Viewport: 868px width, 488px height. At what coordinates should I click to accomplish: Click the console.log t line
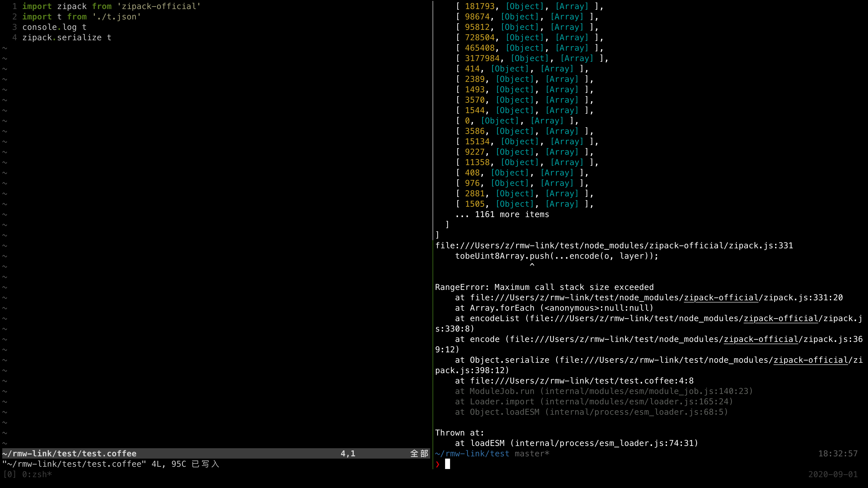(x=54, y=27)
